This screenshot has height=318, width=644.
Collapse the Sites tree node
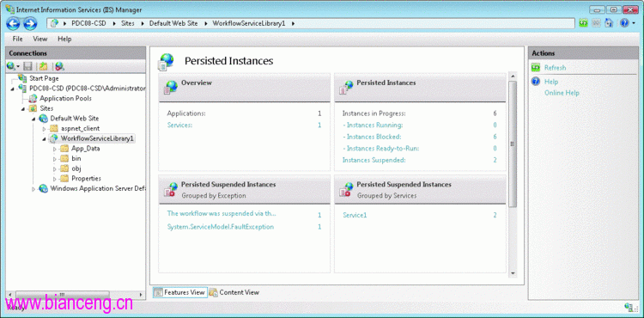23,109
